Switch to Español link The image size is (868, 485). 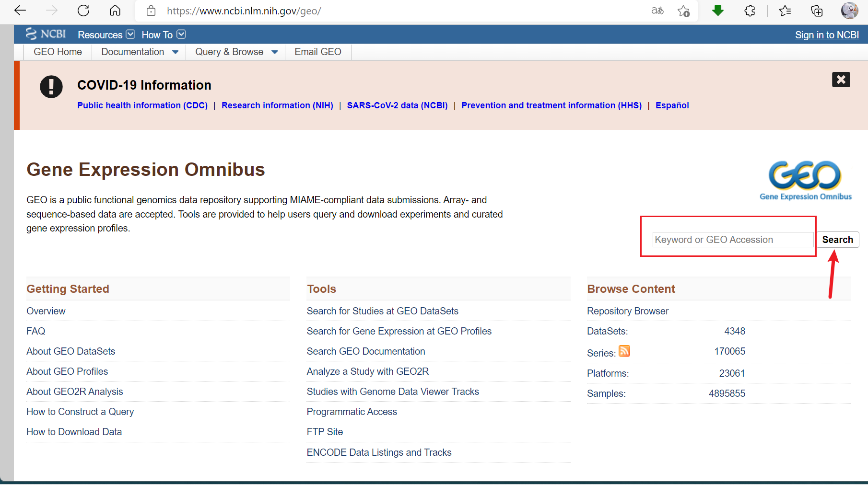coord(672,105)
